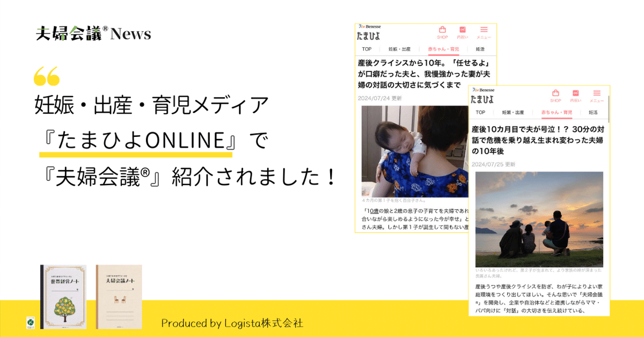Click the たまひよ logo in the 2024/07/25 article screenshot

pyautogui.click(x=482, y=99)
